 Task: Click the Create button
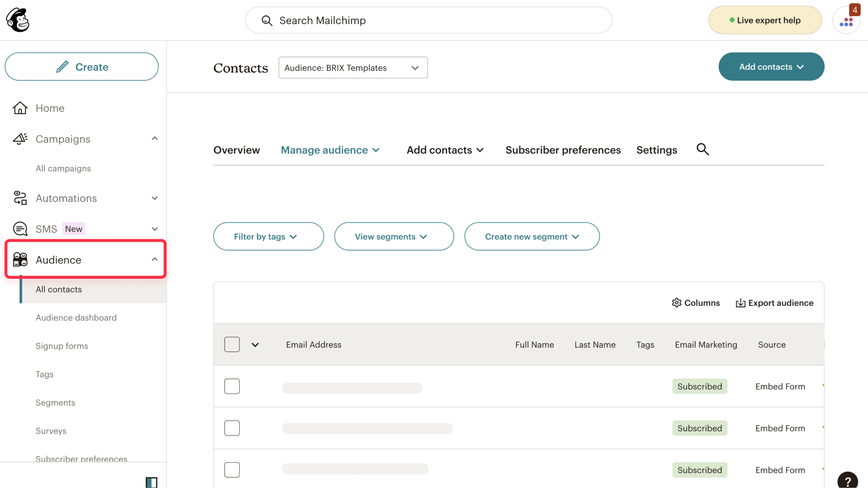click(81, 66)
